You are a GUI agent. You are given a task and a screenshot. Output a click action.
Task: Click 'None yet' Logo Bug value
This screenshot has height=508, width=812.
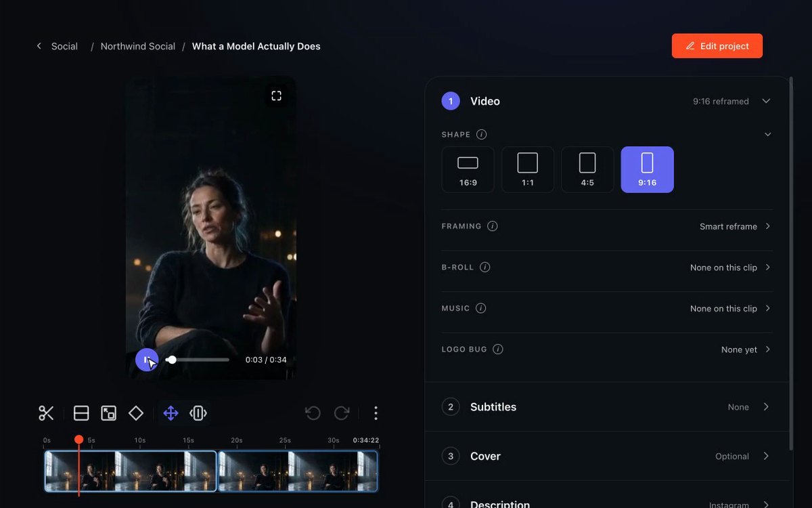pos(739,350)
